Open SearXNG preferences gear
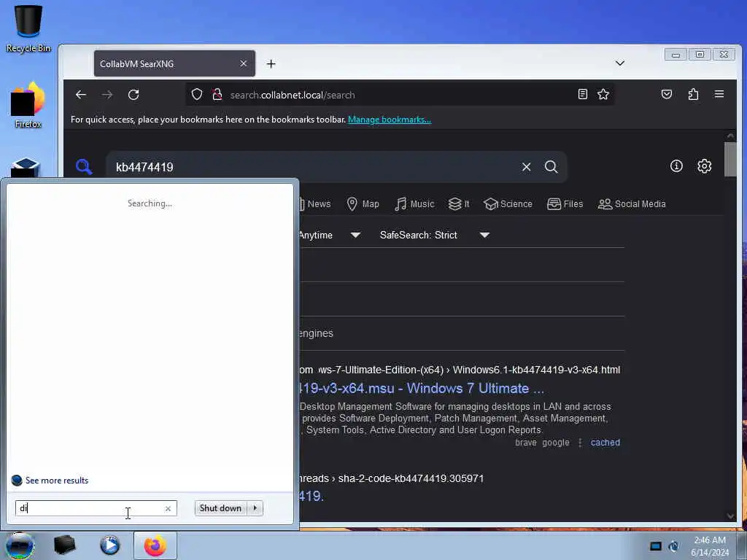The height and width of the screenshot is (560, 747). point(704,166)
